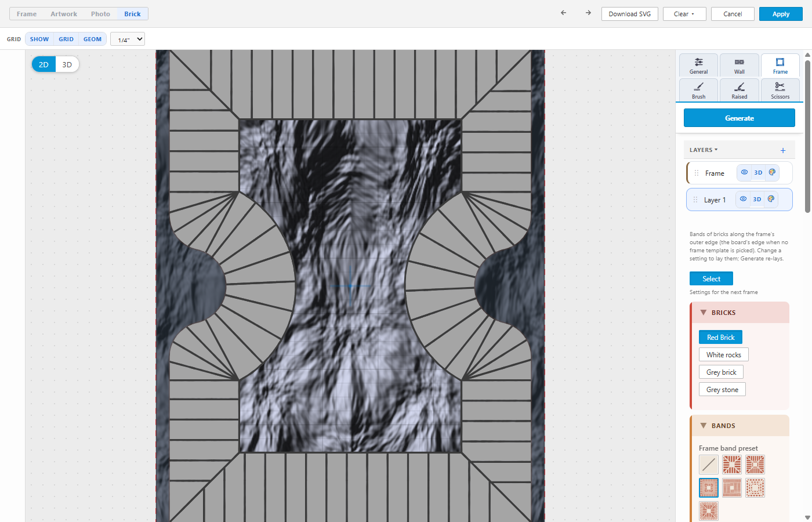
Task: Toggle visibility of Layer 1
Action: coord(743,199)
